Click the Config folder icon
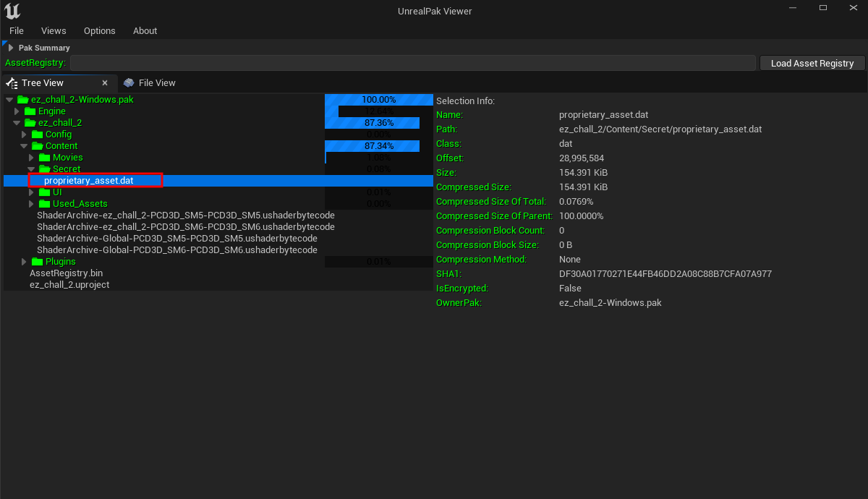This screenshot has width=868, height=499. coord(37,135)
